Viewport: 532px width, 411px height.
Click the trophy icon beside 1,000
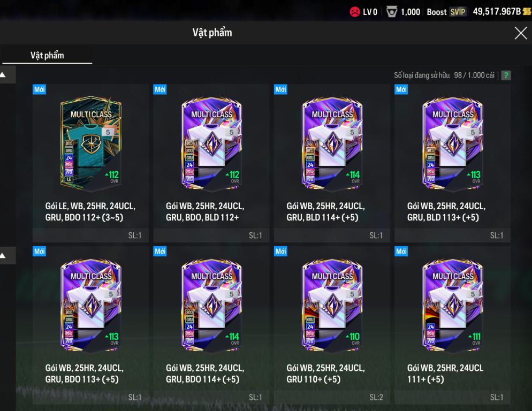pos(392,12)
